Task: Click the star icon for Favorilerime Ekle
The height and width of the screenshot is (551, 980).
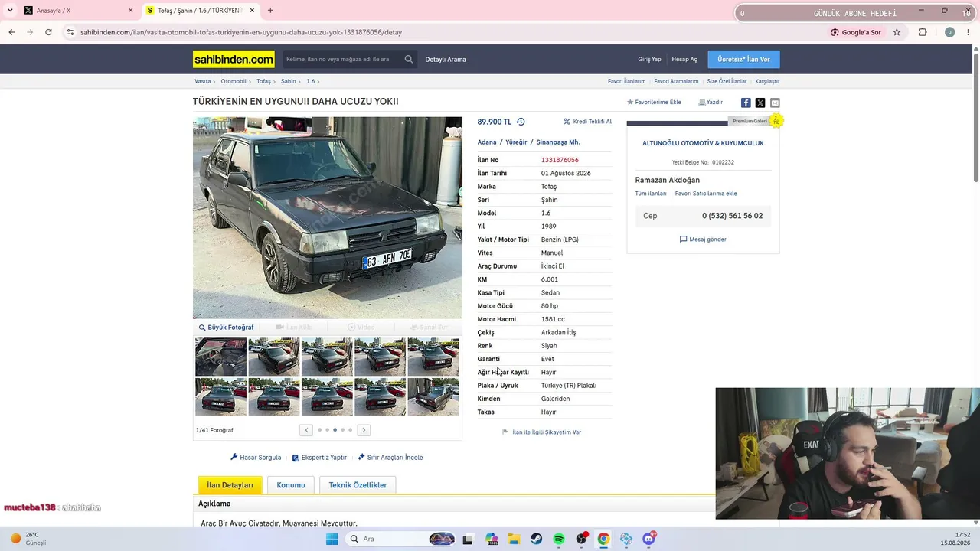Action: [x=630, y=103]
